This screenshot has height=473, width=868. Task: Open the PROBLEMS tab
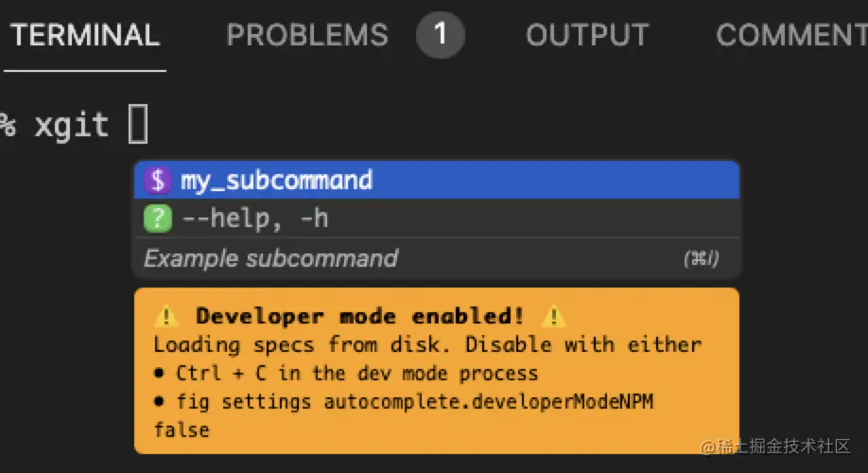[x=307, y=35]
